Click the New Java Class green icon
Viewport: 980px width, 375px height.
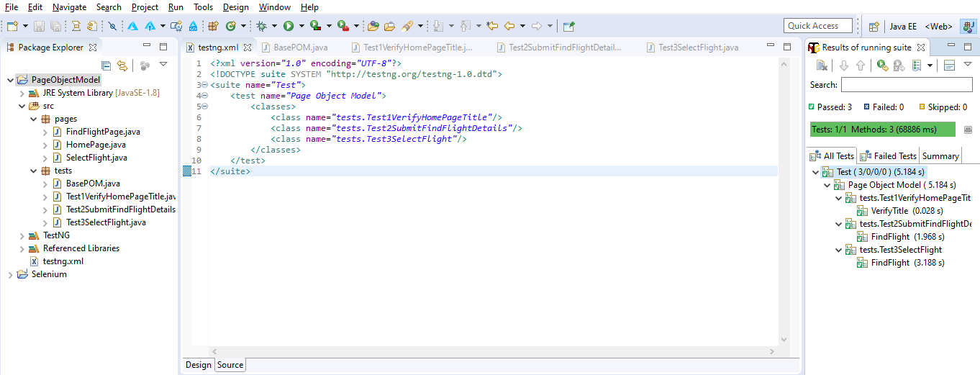point(230,26)
